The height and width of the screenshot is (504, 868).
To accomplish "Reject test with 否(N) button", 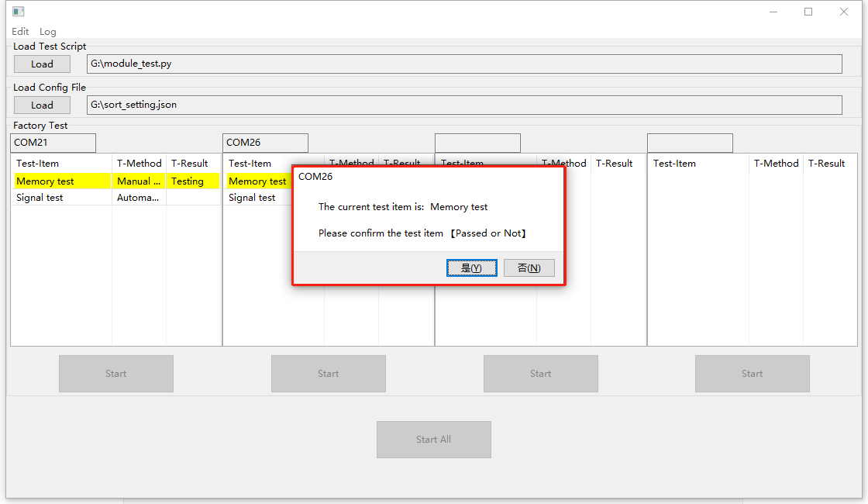I will [529, 268].
